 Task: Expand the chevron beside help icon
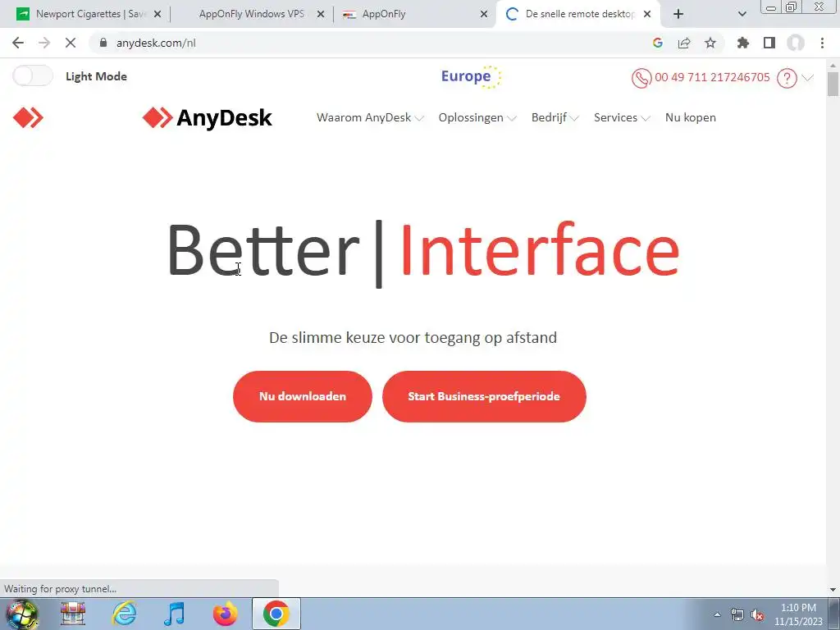[x=808, y=78]
